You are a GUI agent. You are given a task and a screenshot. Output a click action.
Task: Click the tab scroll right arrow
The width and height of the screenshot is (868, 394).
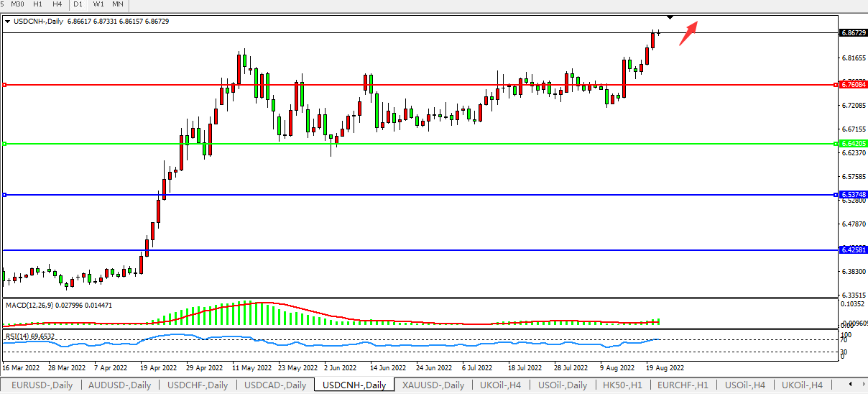point(861,385)
